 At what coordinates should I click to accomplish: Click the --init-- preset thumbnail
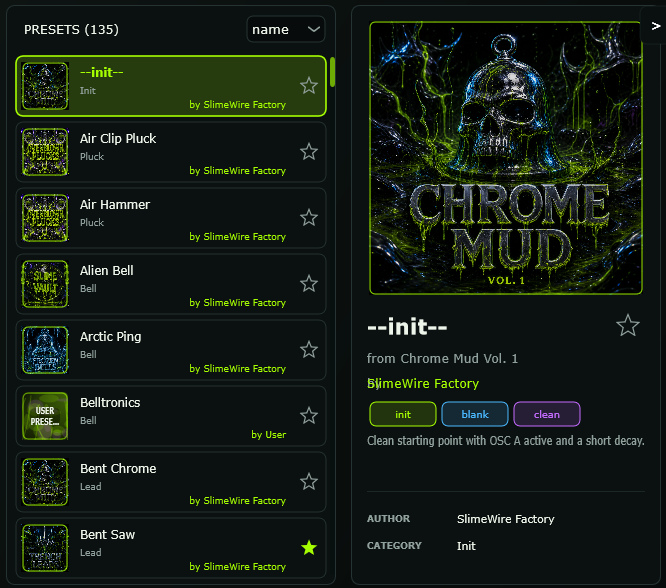[45, 86]
